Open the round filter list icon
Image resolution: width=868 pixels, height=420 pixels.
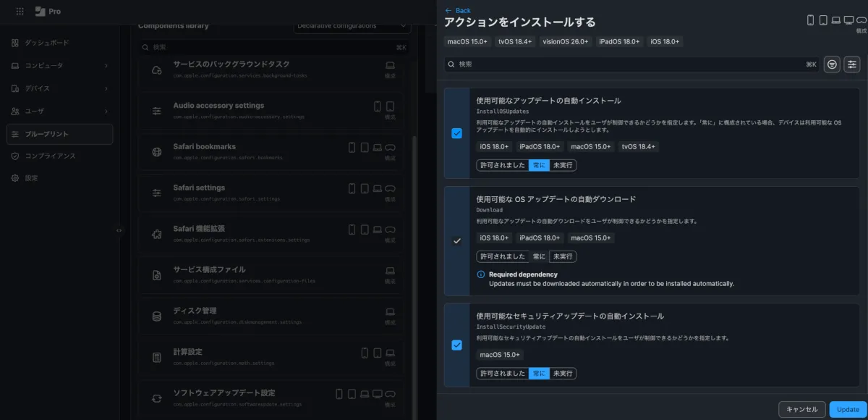(833, 64)
